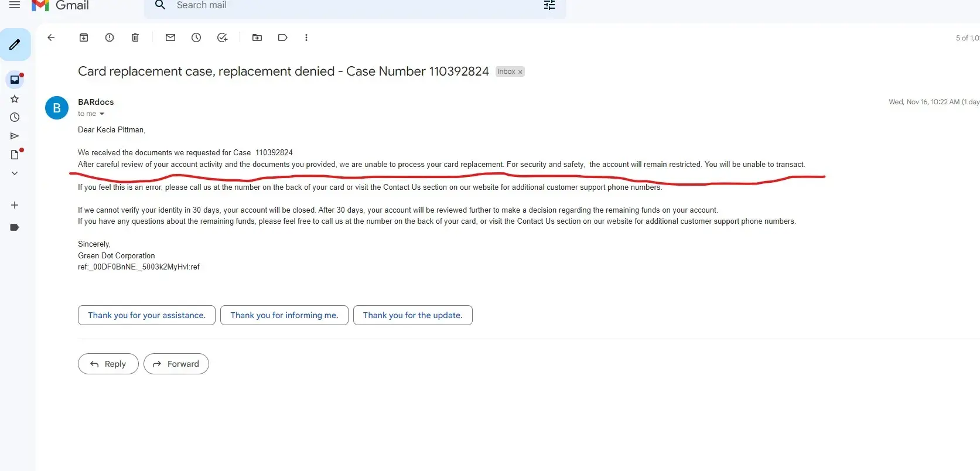980x471 pixels.
Task: Open the Labels icon in toolbar
Action: click(283, 37)
